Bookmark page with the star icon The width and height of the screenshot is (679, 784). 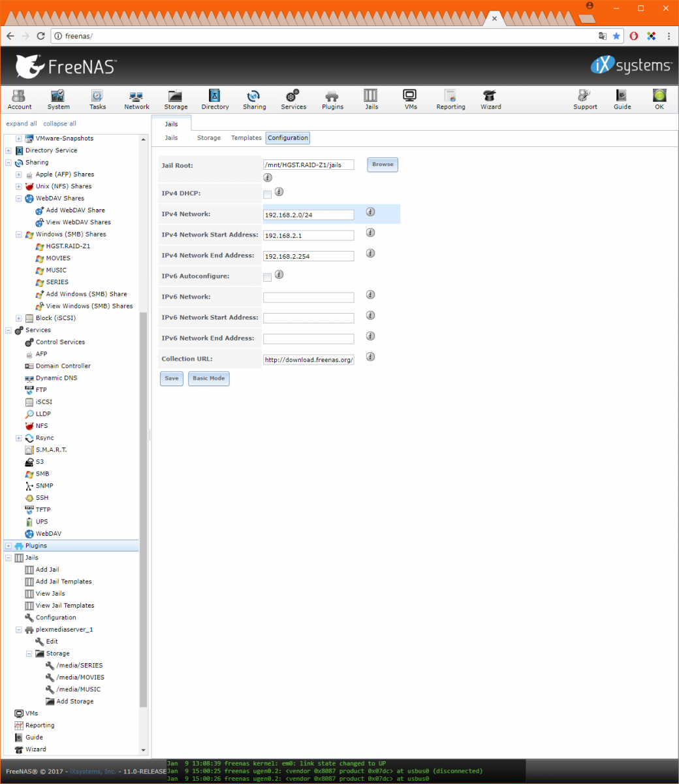(x=616, y=36)
